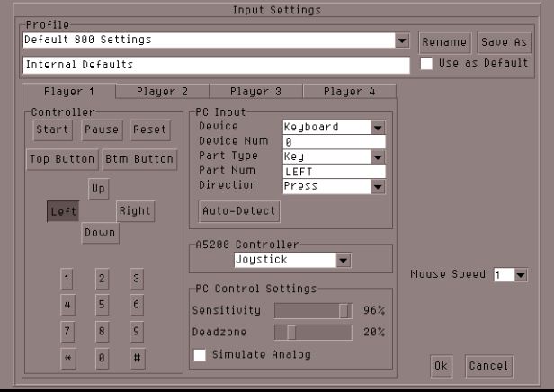Viewport: 554px width, 392px height.
Task: Open the Direction dropdown showing Press
Action: coord(335,186)
